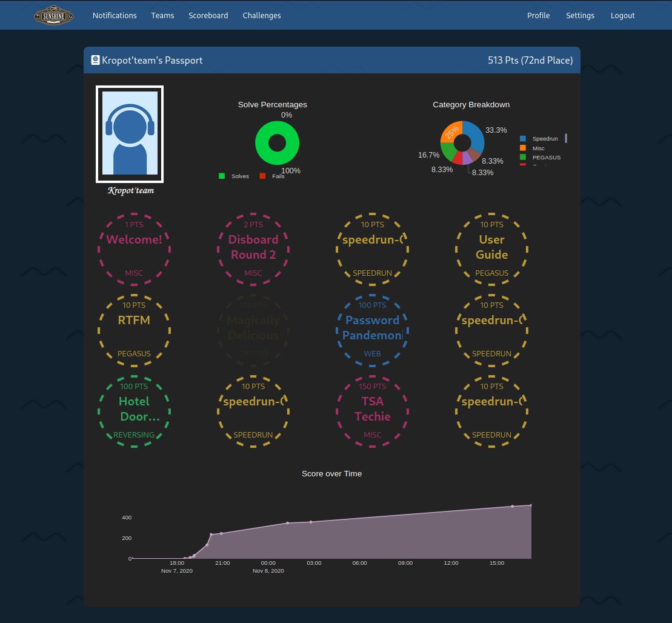
Task: Navigate to Challenges
Action: (x=261, y=15)
